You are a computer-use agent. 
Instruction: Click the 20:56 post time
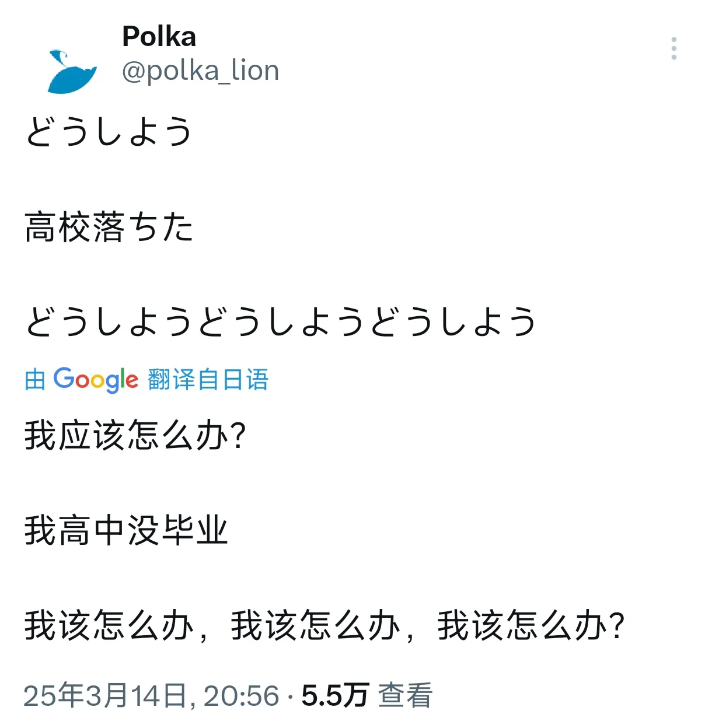point(241,696)
